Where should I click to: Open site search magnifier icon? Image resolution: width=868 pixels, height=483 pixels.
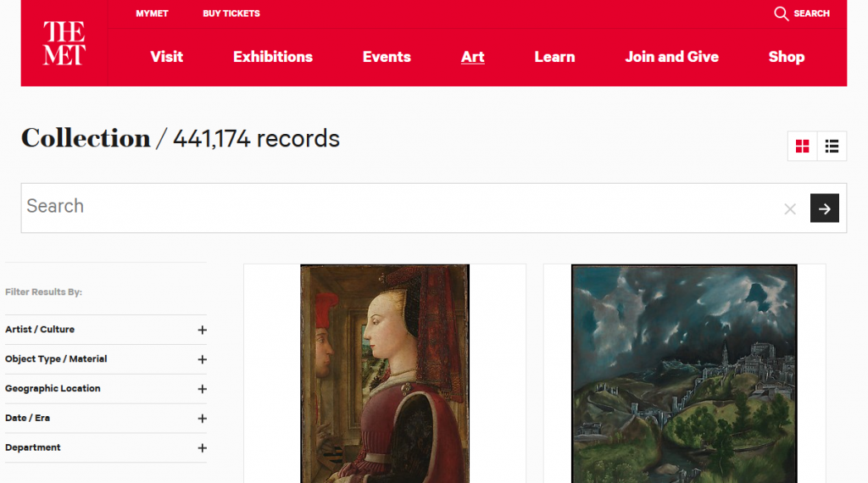pyautogui.click(x=781, y=14)
